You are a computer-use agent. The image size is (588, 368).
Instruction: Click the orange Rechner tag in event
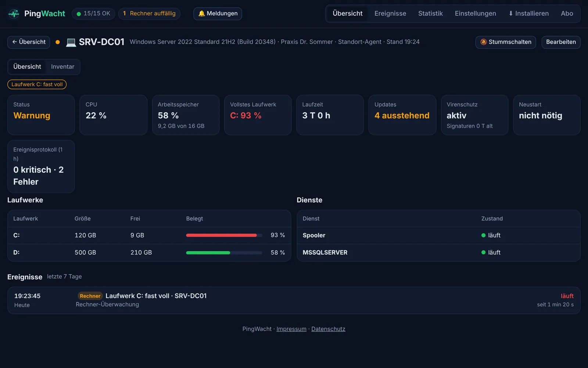point(90,296)
